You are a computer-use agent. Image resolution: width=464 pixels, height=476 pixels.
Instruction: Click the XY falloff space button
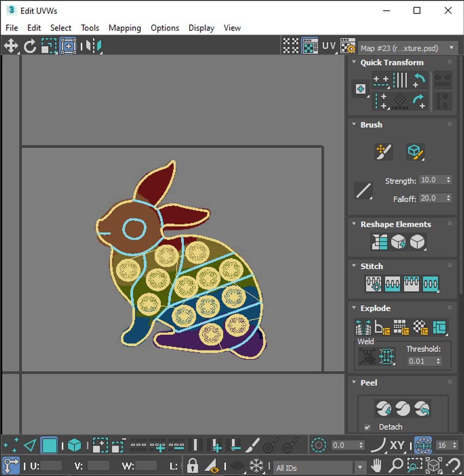[397, 445]
